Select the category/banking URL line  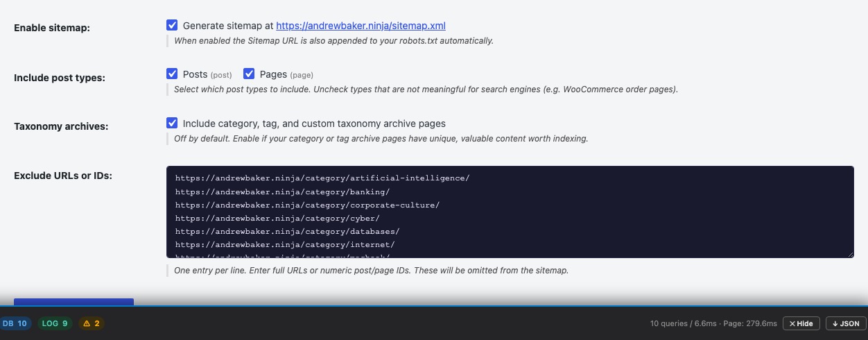point(282,192)
